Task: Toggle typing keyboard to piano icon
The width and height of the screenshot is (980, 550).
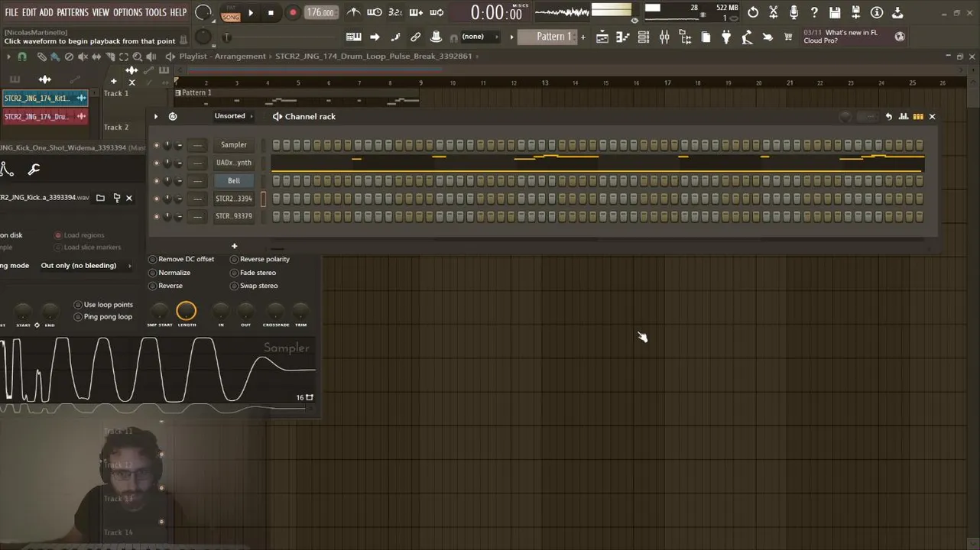Action: [x=353, y=37]
